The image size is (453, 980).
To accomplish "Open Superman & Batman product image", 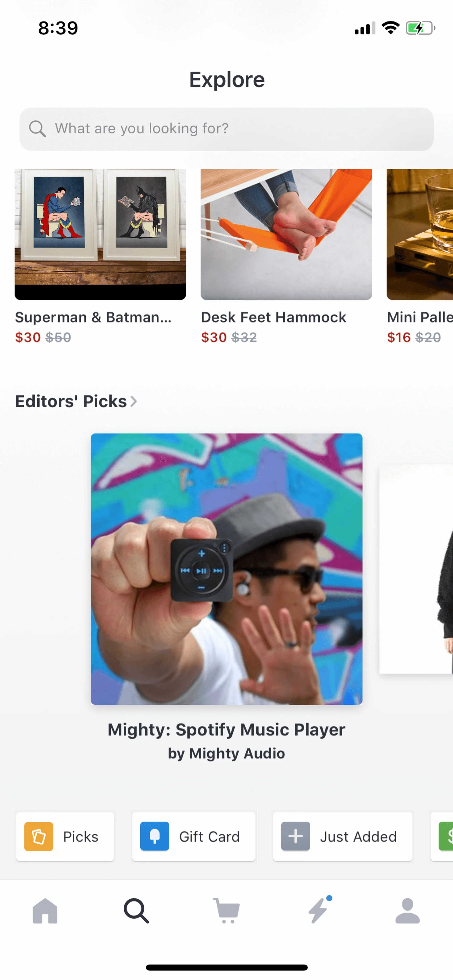I will tap(100, 234).
